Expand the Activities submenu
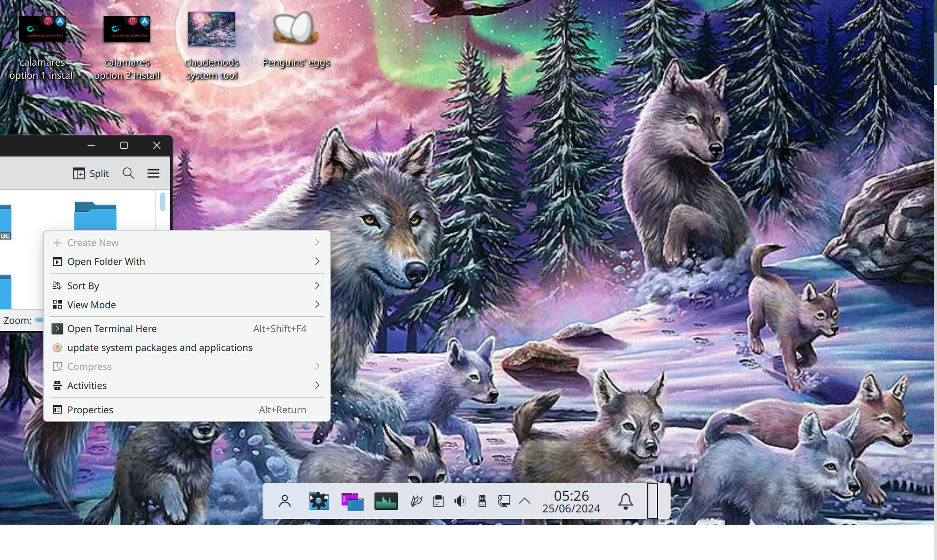Image resolution: width=937 pixels, height=560 pixels. pyautogui.click(x=187, y=385)
